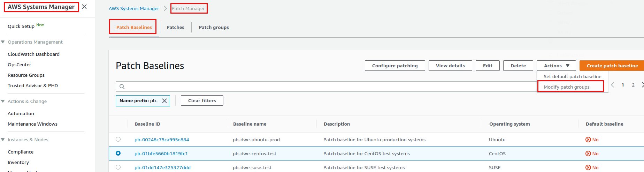The height and width of the screenshot is (172, 644).
Task: Click Clear filters button
Action: tap(202, 100)
